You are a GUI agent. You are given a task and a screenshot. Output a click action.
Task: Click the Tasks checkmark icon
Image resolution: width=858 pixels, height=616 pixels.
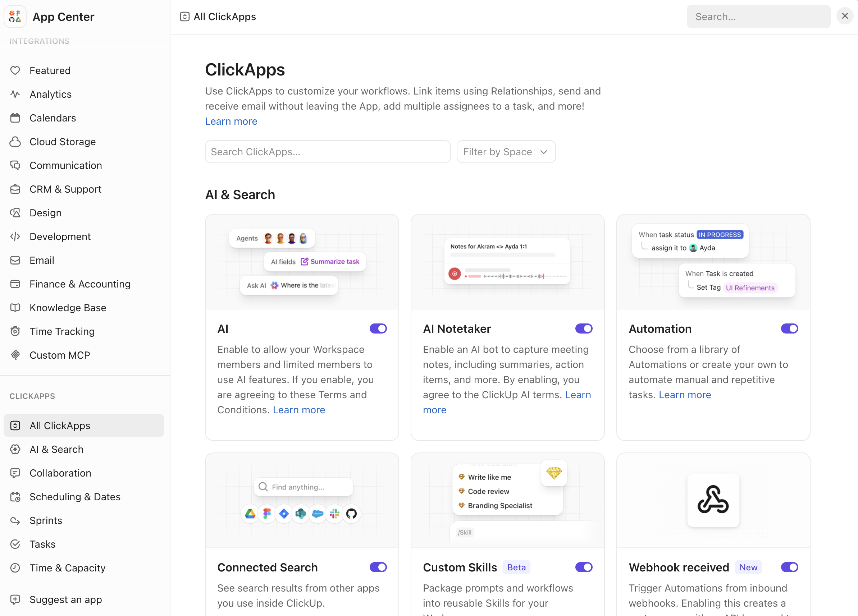tap(15, 544)
